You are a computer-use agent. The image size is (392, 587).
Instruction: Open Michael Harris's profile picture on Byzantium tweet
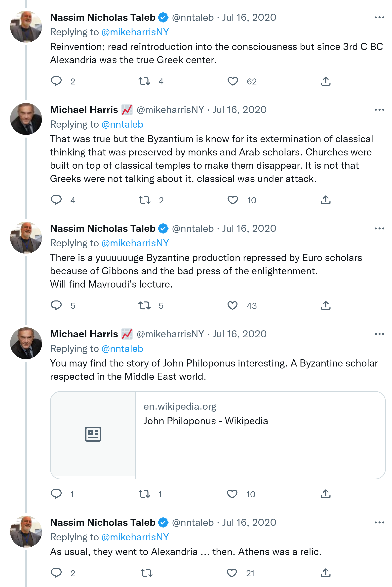tap(26, 119)
